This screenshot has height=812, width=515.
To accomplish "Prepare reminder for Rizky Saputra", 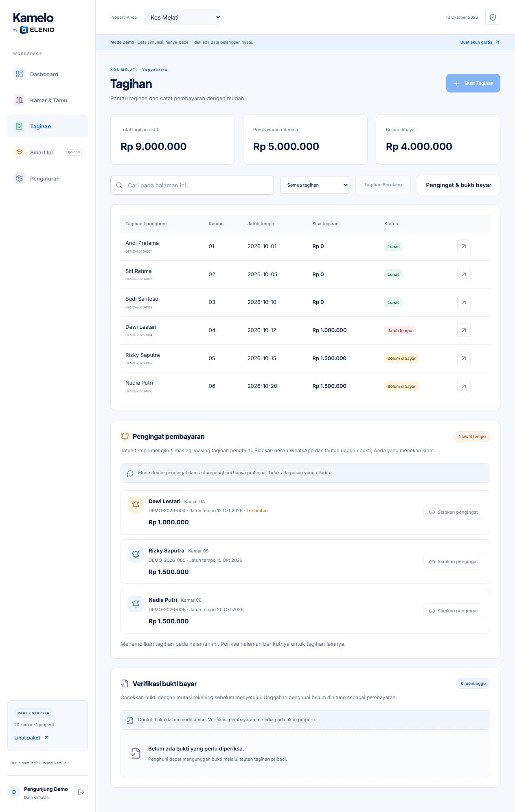I will (x=454, y=562).
